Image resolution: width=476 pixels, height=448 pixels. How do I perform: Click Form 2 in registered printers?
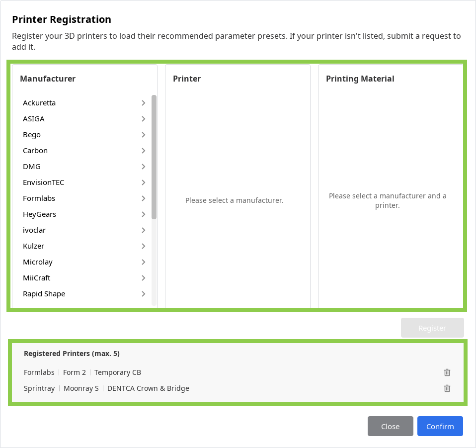click(75, 372)
